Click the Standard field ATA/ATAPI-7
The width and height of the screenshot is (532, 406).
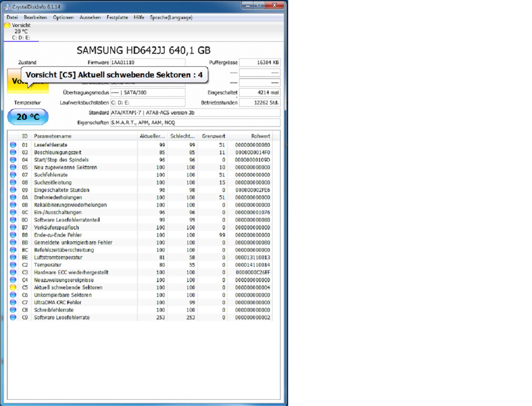coord(195,113)
